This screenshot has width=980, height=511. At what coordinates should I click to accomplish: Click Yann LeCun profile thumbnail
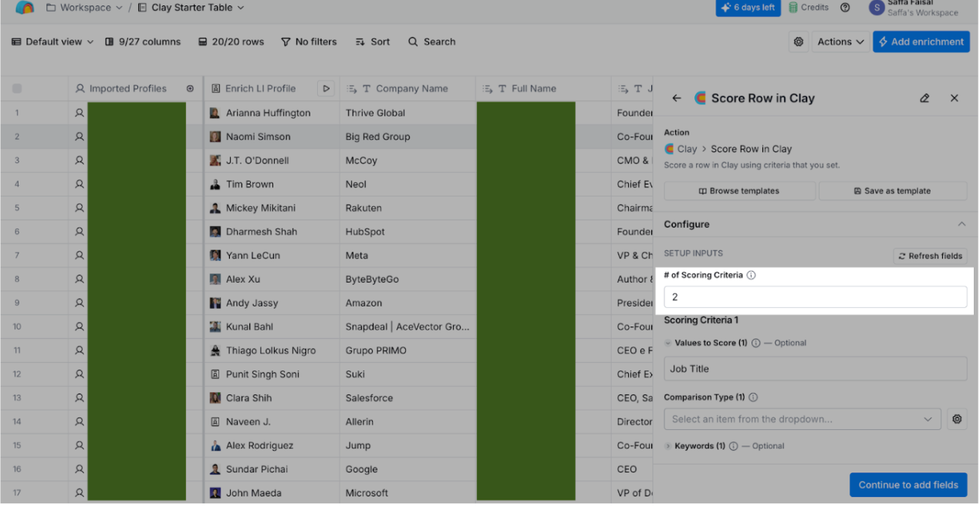tap(215, 255)
